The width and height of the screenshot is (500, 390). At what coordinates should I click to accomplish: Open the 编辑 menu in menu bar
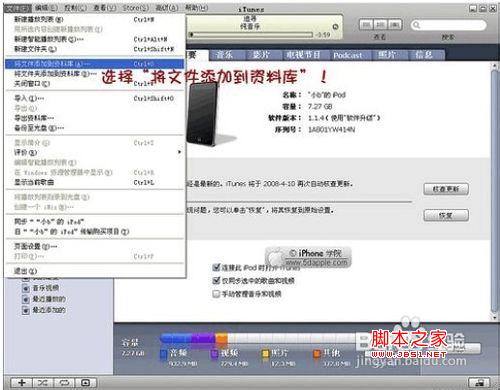coord(46,8)
